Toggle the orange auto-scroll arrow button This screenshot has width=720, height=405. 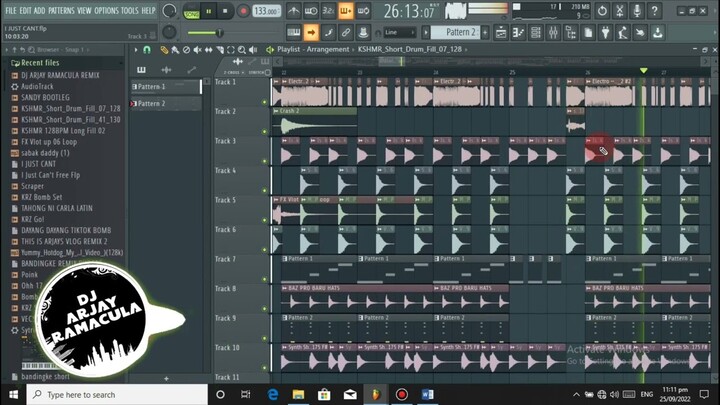tap(311, 32)
